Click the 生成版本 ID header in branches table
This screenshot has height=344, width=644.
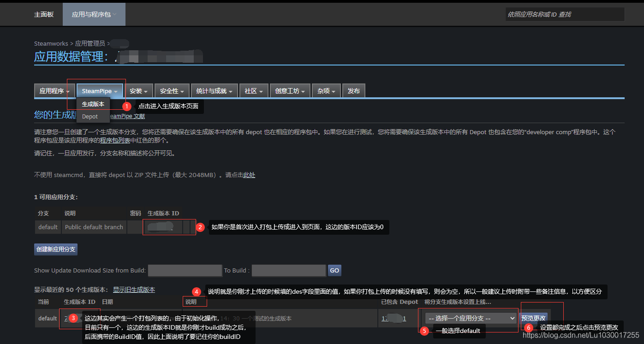coord(163,214)
